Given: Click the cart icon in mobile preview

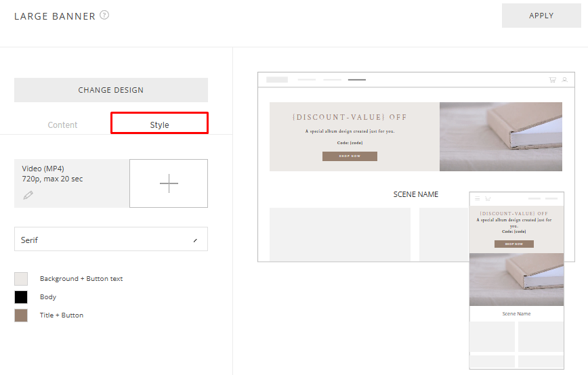Looking at the screenshot, I should 487,198.
